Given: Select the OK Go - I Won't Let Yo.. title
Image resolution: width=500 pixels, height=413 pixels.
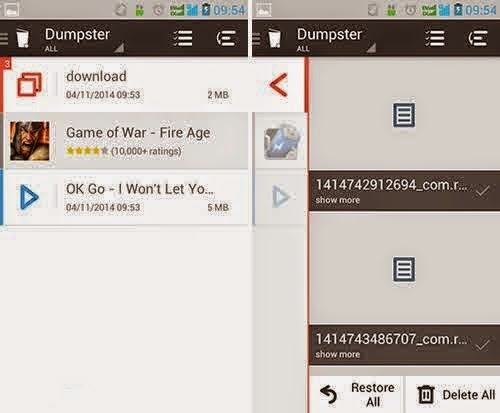Looking at the screenshot, I should click(x=140, y=189).
